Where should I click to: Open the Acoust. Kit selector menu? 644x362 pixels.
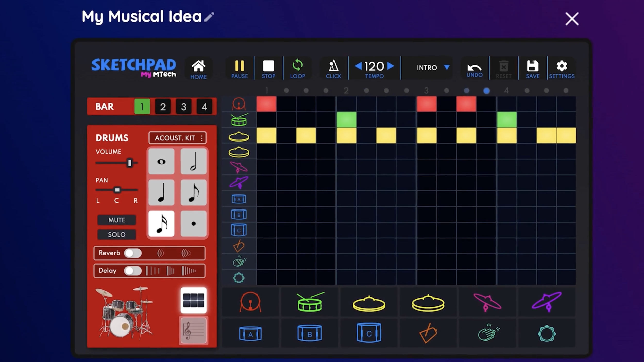tap(177, 138)
